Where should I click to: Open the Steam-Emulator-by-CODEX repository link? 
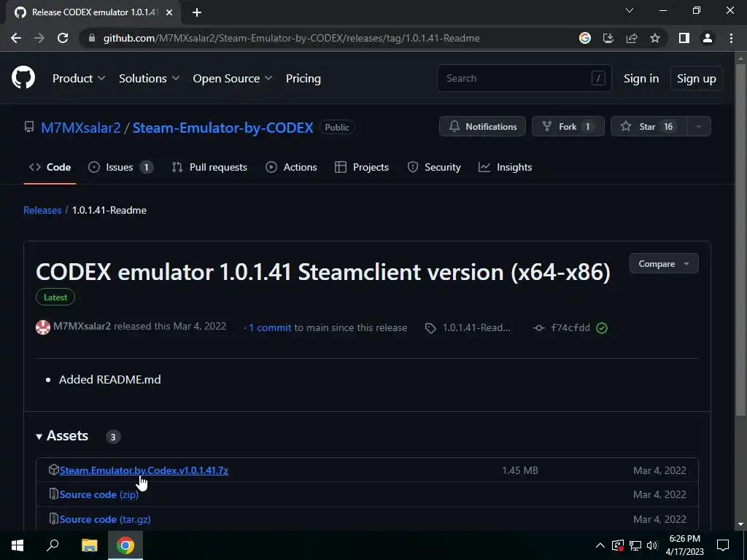point(222,128)
